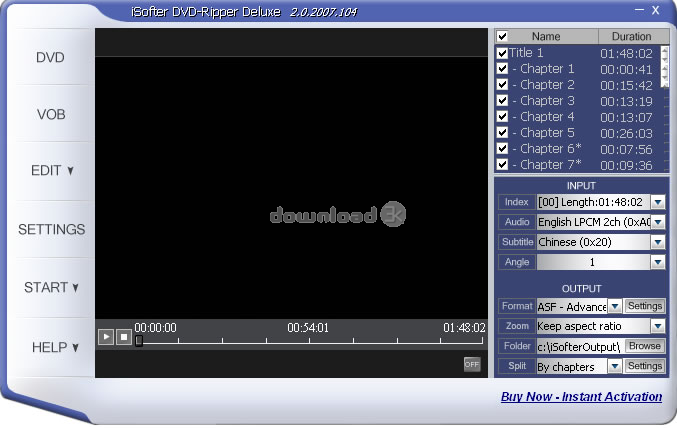Open the EDIT menu
The height and width of the screenshot is (428, 677).
(52, 171)
